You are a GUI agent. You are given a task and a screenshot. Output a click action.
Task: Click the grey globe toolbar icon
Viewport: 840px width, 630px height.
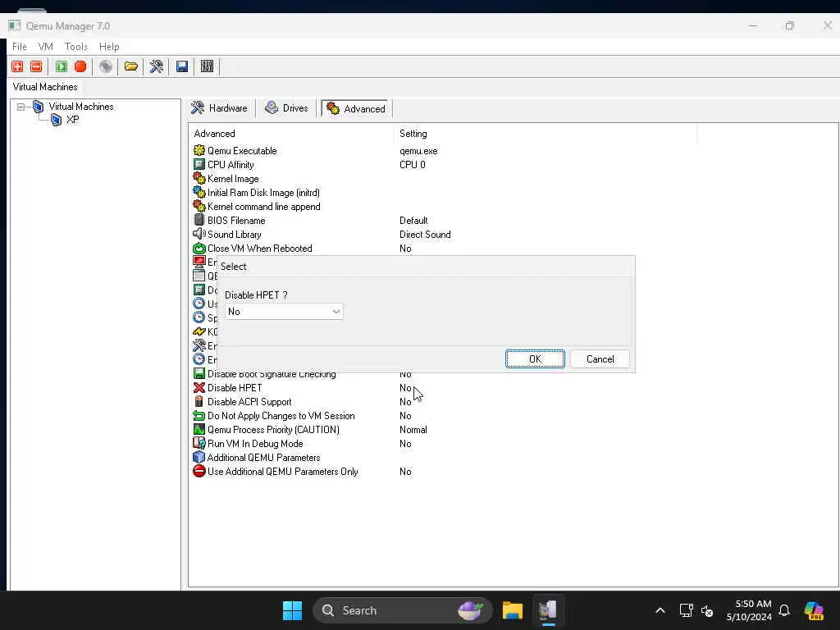tap(106, 66)
